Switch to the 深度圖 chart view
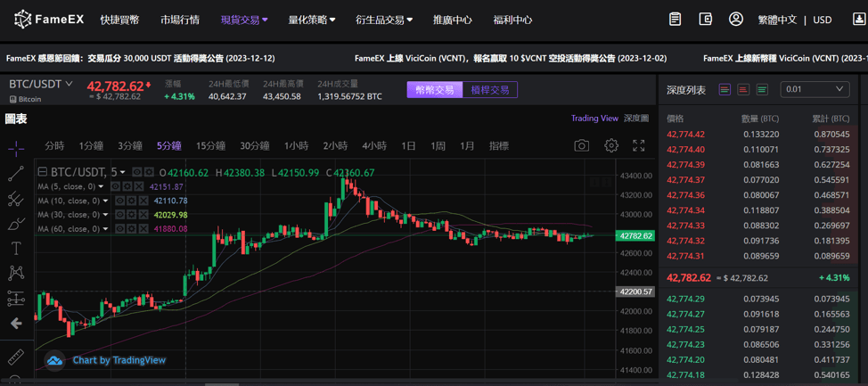The image size is (868, 386). (x=636, y=118)
